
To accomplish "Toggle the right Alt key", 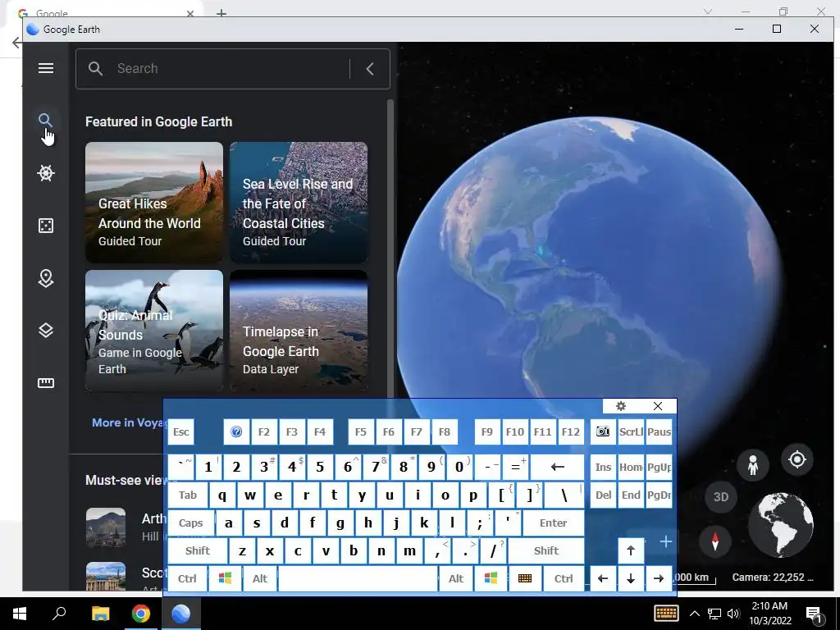I will (x=456, y=578).
